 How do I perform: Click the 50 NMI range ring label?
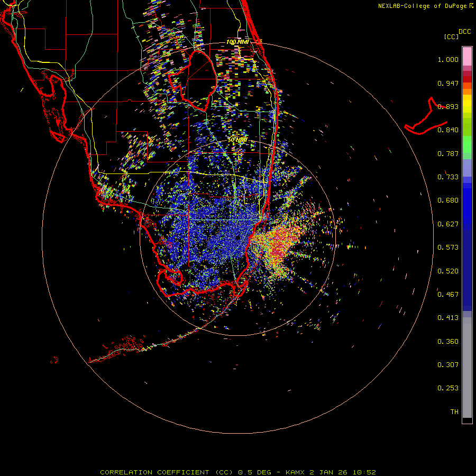coord(237,140)
